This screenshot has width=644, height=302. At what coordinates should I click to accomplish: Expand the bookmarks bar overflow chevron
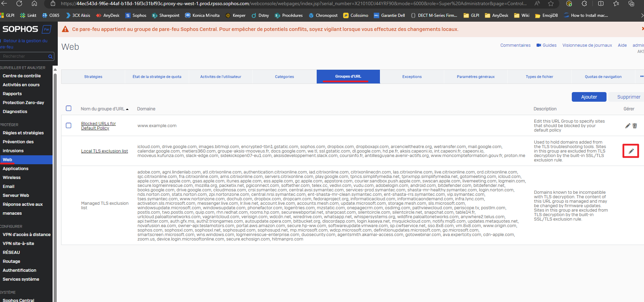pyautogui.click(x=642, y=15)
